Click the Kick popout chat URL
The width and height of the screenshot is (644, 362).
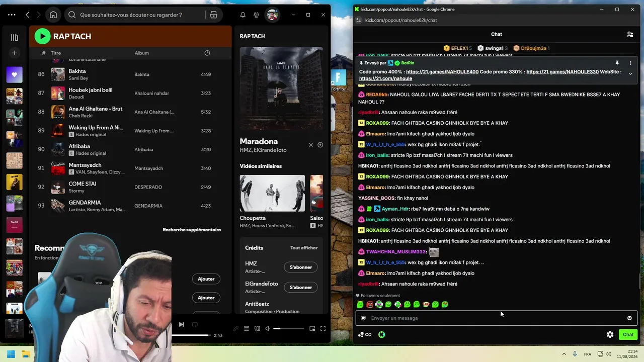(x=401, y=20)
